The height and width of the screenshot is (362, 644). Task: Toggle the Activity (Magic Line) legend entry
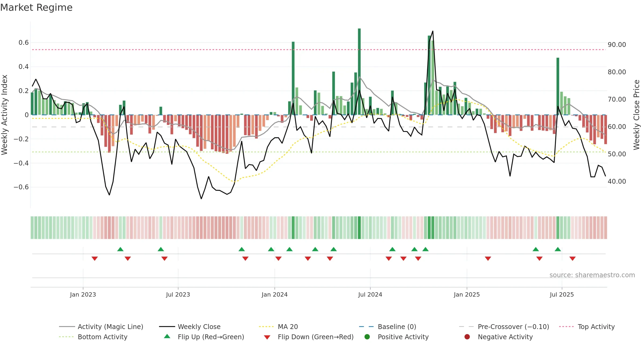pos(101,327)
